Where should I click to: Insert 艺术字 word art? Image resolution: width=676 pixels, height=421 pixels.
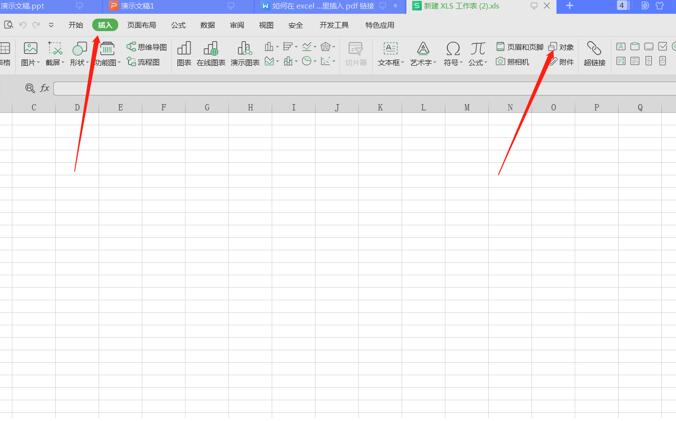pyautogui.click(x=423, y=54)
